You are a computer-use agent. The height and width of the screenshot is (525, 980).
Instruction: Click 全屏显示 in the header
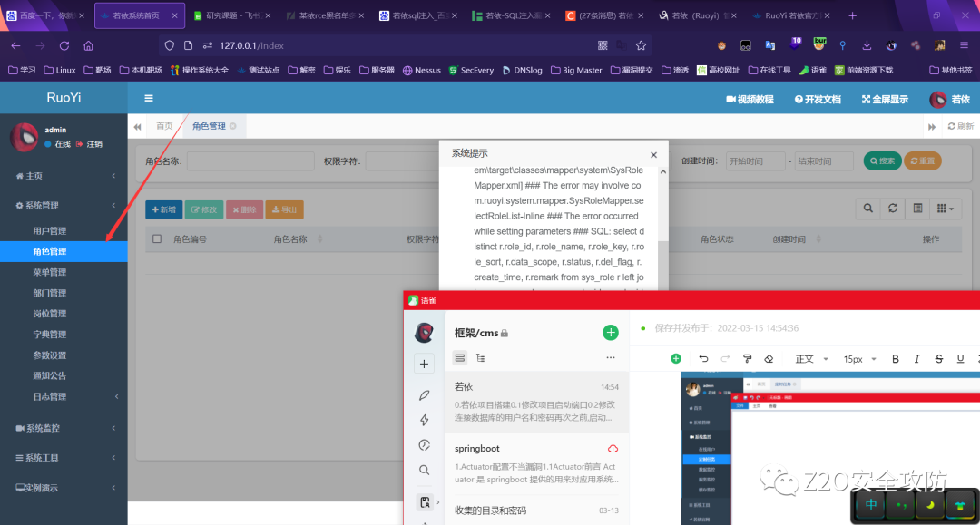[885, 99]
